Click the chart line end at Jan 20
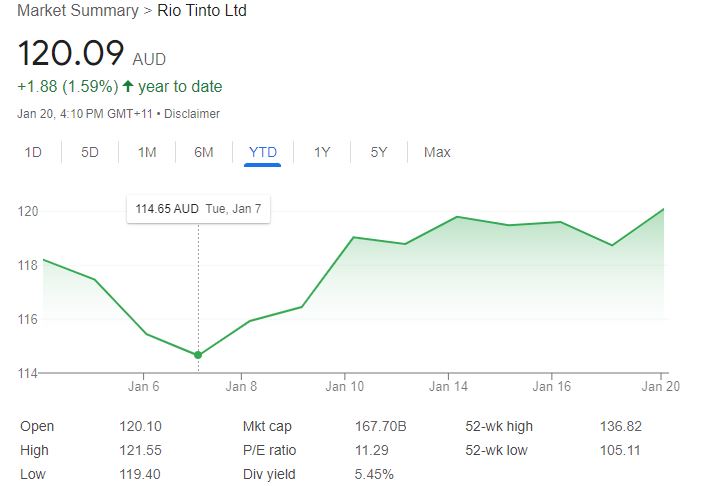 (664, 209)
